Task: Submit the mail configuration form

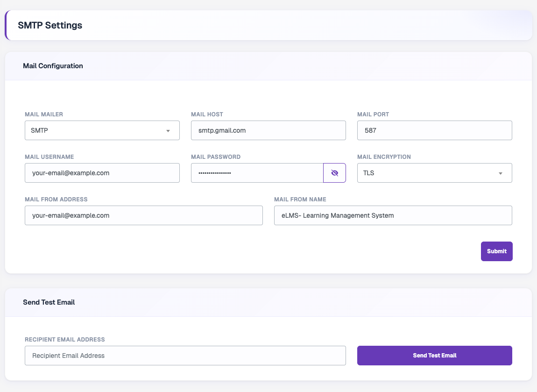Action: click(496, 251)
